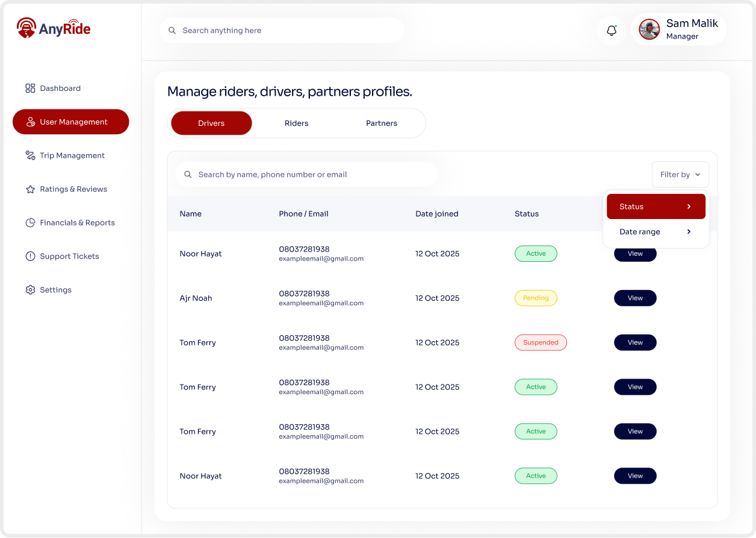Switch to the Partners tab
Image resolution: width=756 pixels, height=538 pixels.
(x=382, y=123)
